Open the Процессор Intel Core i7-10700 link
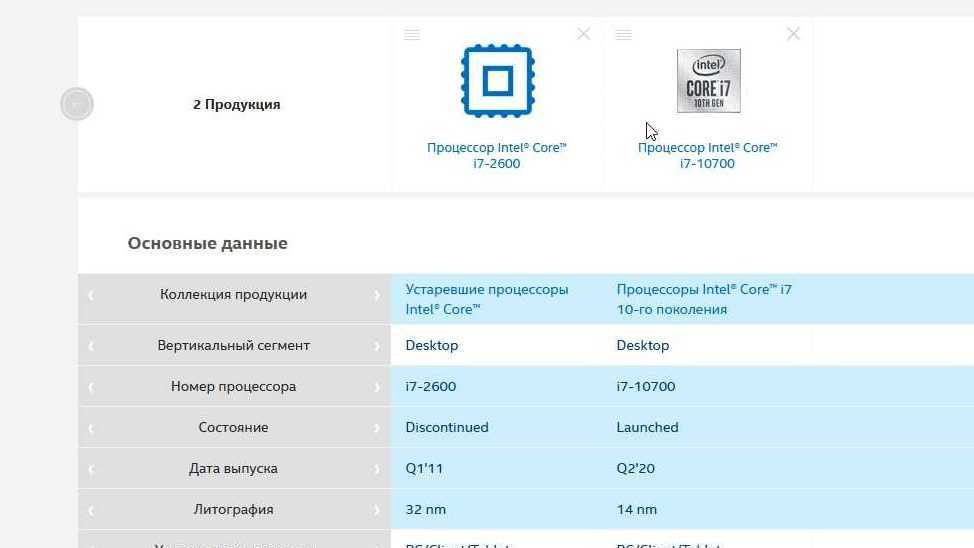974x548 pixels. coord(707,155)
